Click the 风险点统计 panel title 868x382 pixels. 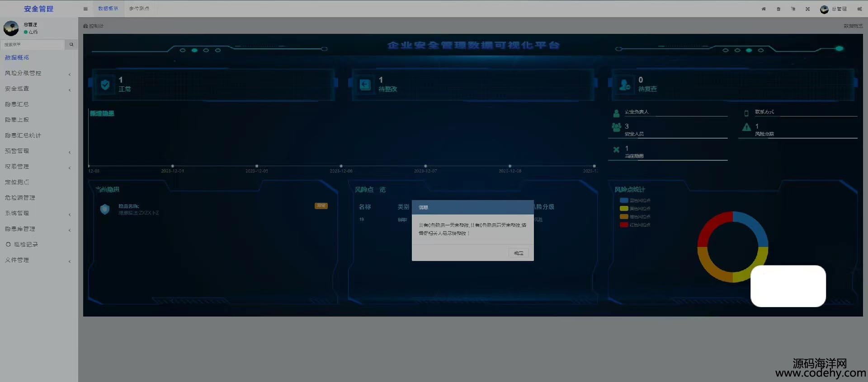coord(630,190)
